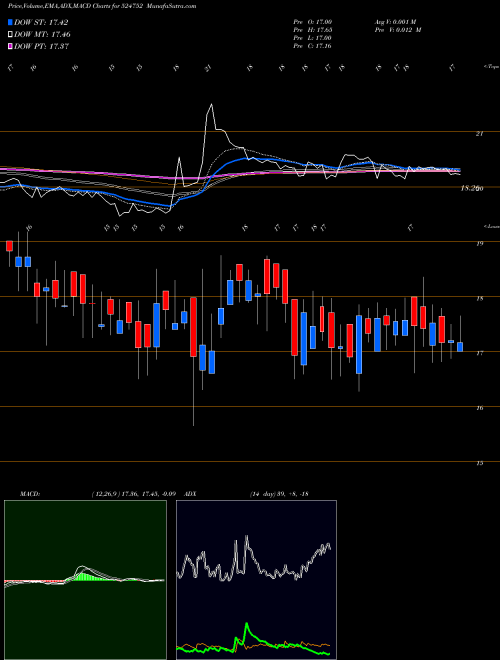This screenshot has height=660, width=500.
Task: Click the 'MACD:' panel label
Action: [x=30, y=493]
